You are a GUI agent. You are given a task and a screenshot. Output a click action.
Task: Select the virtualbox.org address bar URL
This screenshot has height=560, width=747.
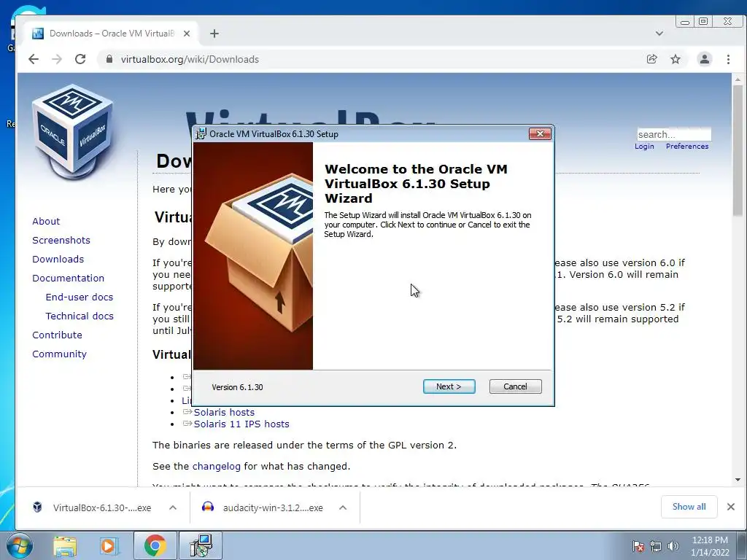point(190,60)
